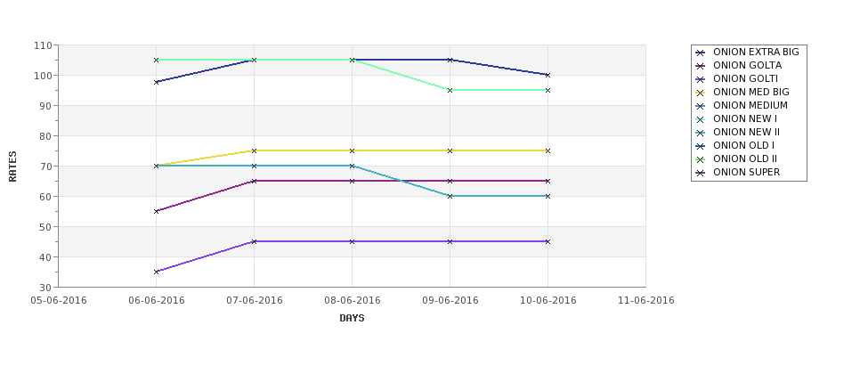The height and width of the screenshot is (382, 868).
Task: Click ONION NEW II point on 09-06-2016
Action: coord(450,196)
